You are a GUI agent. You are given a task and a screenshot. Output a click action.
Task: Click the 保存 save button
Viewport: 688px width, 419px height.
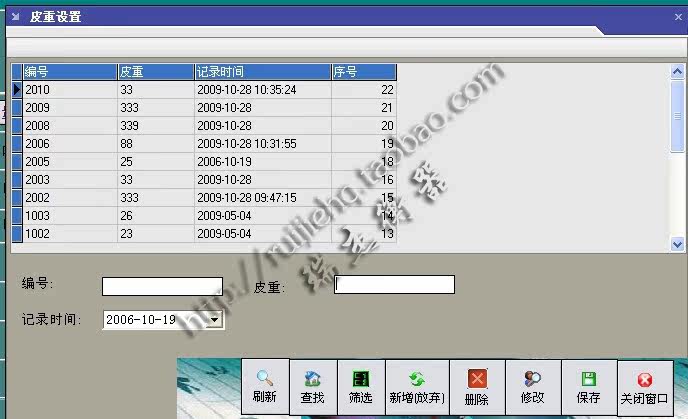pos(588,387)
